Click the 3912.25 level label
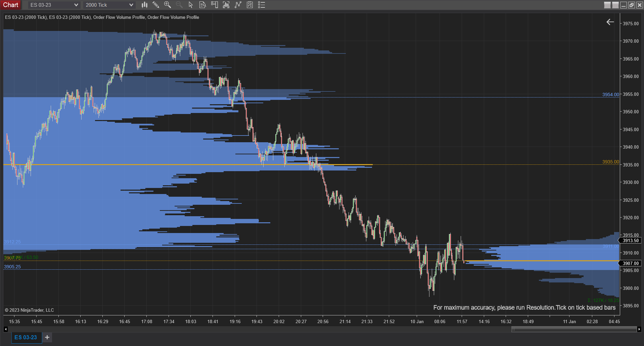Image resolution: width=644 pixels, height=346 pixels. 12,242
